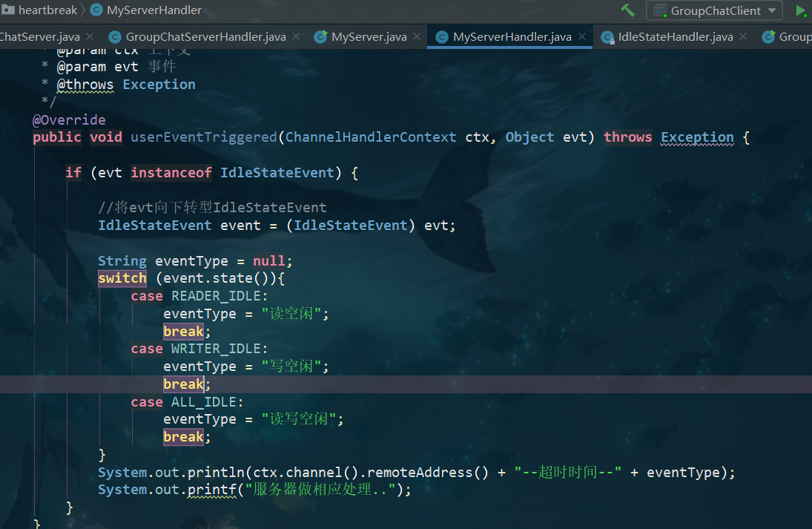The width and height of the screenshot is (812, 529).
Task: Switch to the IdleStateHandler.java tab
Action: coord(676,37)
